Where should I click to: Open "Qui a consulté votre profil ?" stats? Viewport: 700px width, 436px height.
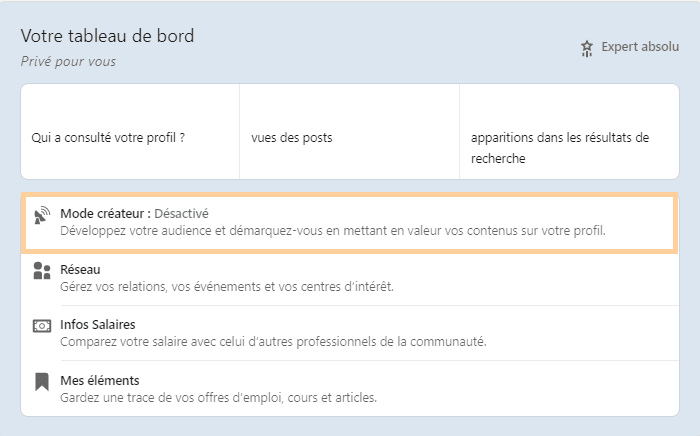(x=108, y=137)
